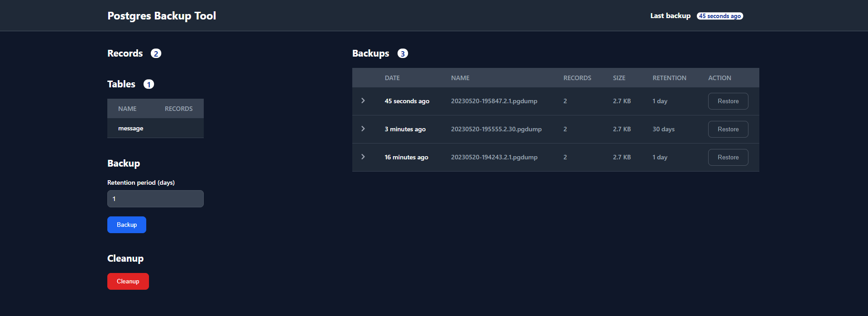Image resolution: width=868 pixels, height=316 pixels.
Task: Click the Tables heading
Action: click(x=121, y=84)
